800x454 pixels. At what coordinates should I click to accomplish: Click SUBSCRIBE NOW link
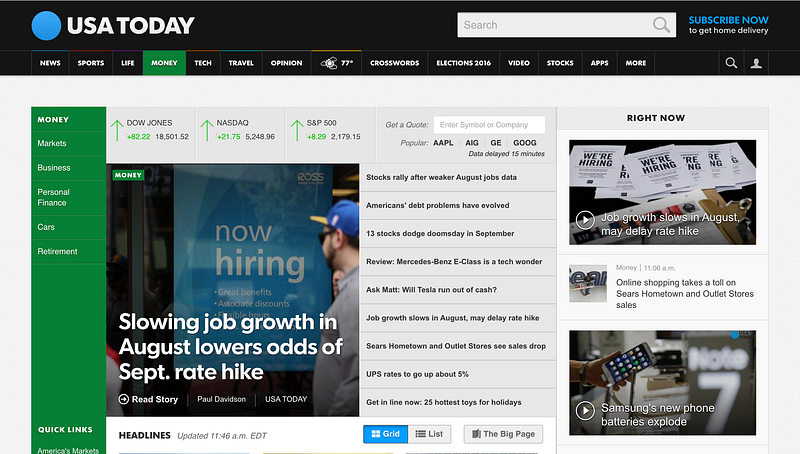point(729,20)
